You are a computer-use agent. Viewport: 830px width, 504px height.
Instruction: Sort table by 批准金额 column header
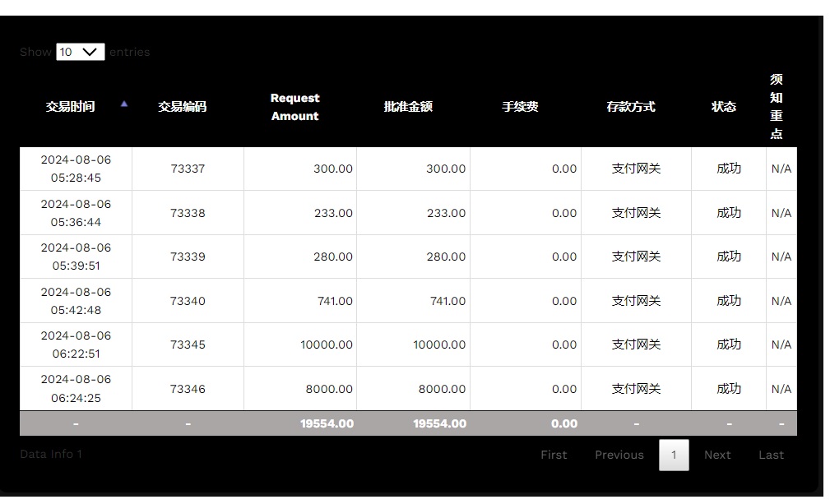(408, 107)
